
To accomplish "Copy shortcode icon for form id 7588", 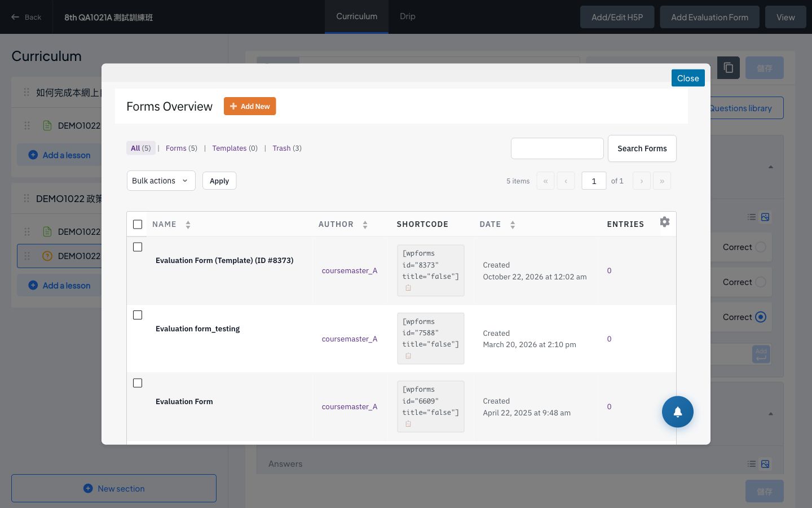I will pyautogui.click(x=408, y=356).
